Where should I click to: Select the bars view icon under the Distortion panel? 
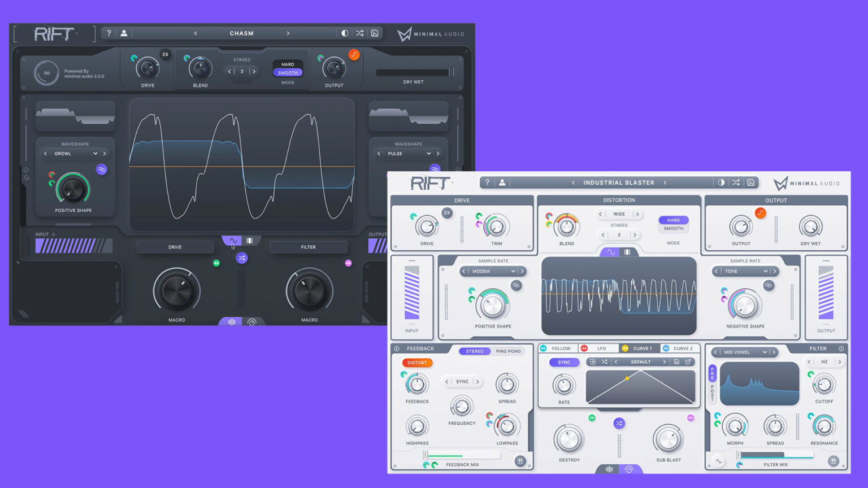pyautogui.click(x=627, y=252)
